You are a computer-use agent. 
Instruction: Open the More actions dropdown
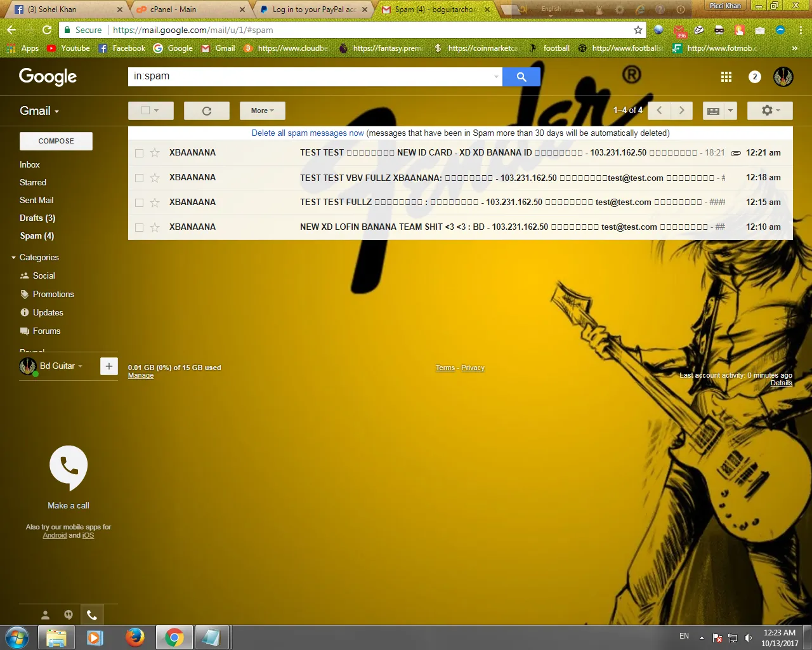click(263, 110)
